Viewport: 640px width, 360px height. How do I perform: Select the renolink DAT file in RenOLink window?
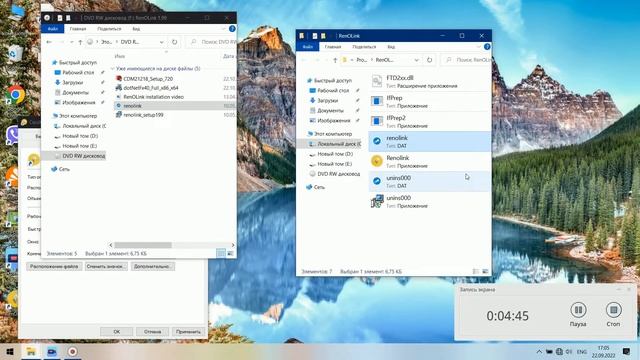[x=429, y=141]
